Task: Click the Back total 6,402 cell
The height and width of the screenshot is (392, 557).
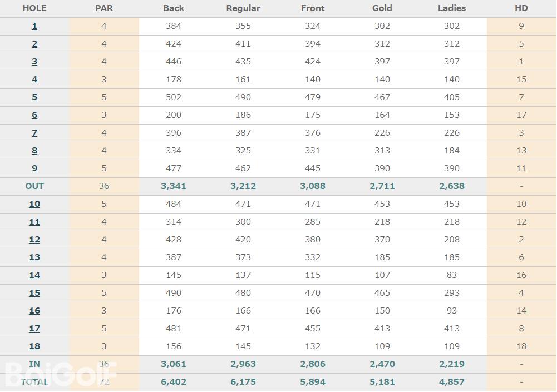Action: click(174, 382)
